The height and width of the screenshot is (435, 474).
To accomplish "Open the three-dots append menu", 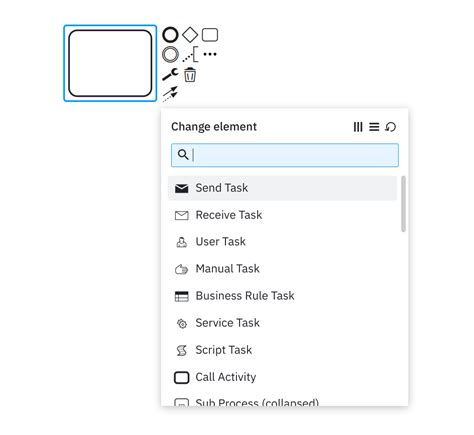I will (x=210, y=54).
